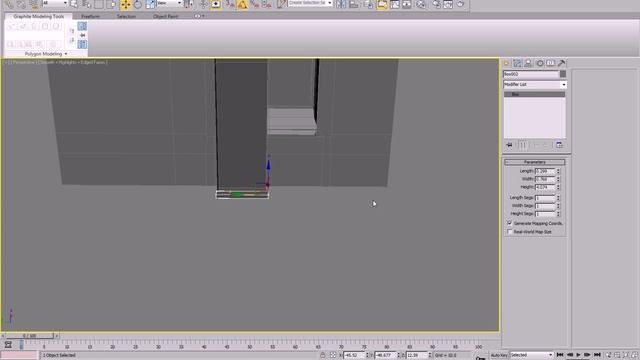This screenshot has width=640, height=360.
Task: Toggle the 3D Snaps button
Action: pos(230,4)
